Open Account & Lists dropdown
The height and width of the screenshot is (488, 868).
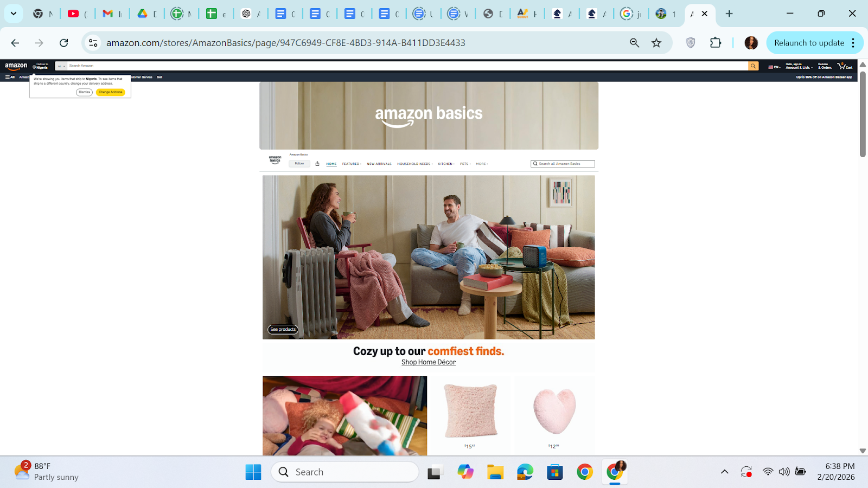(x=799, y=66)
